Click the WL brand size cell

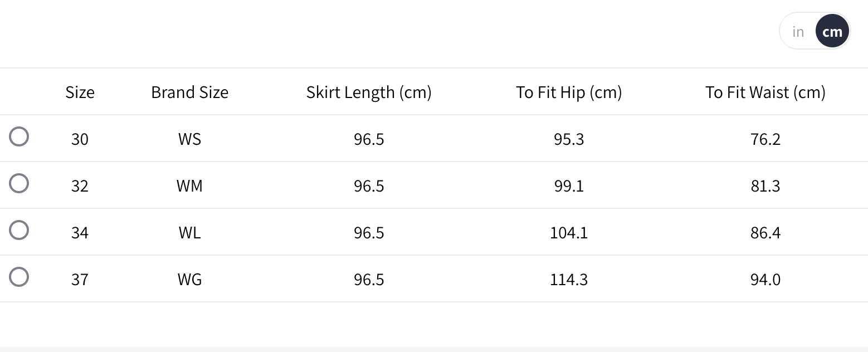tap(189, 233)
